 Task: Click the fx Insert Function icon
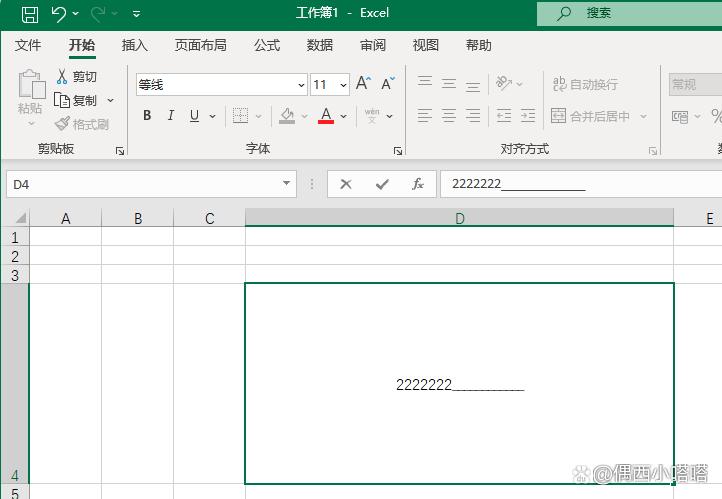418,184
